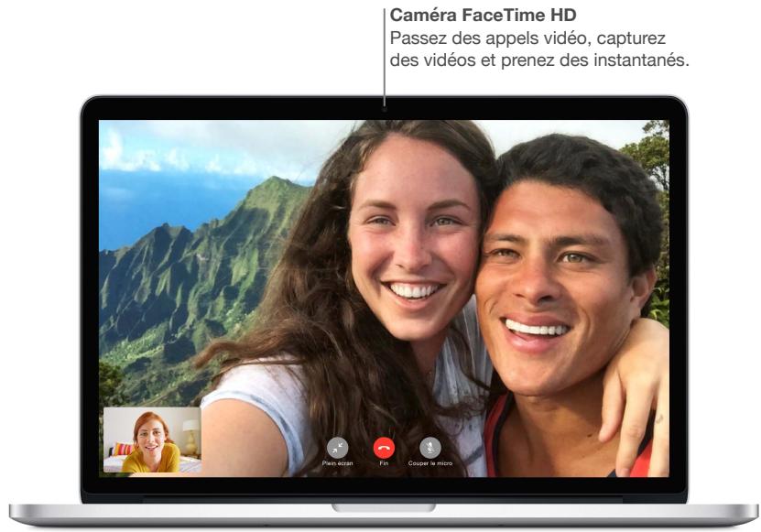Click the "Caméra FaceTime HD" heading
Viewport: 761px width, 532px height.
[x=483, y=15]
